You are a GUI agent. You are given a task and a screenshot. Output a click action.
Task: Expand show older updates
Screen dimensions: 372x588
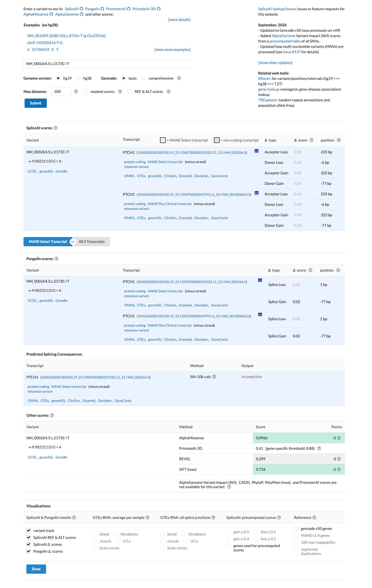pos(275,63)
